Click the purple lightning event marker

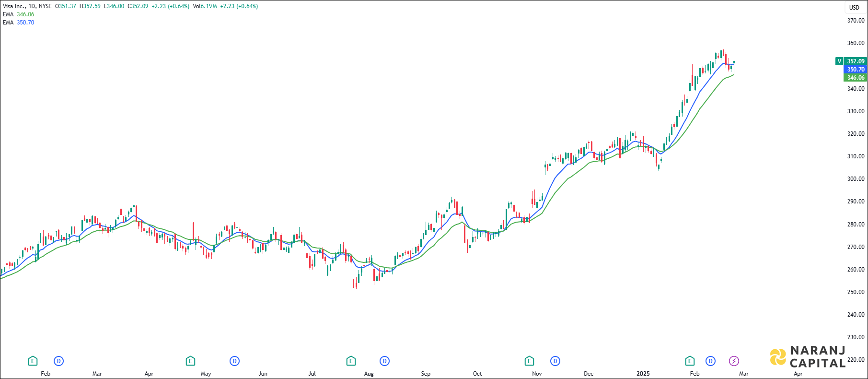tap(734, 361)
